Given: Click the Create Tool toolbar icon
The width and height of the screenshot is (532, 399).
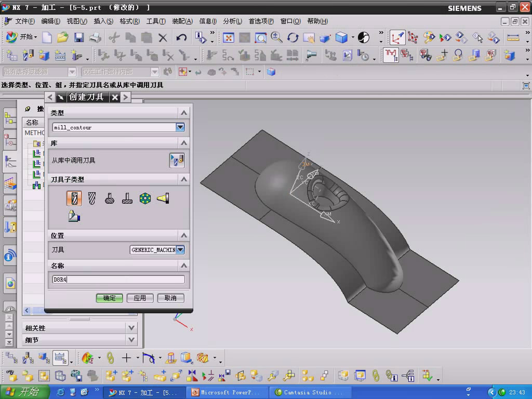Looking at the screenshot, I should click(28, 55).
